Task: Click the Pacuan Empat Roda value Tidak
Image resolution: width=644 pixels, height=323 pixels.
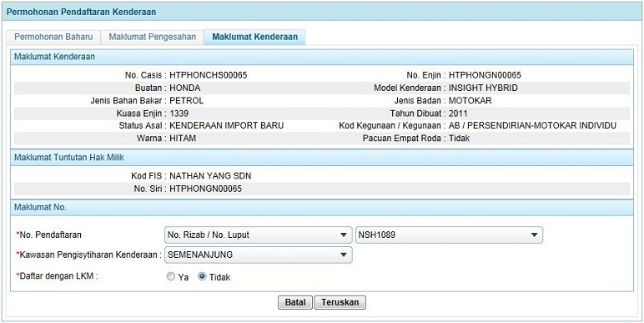Action: pos(459,139)
